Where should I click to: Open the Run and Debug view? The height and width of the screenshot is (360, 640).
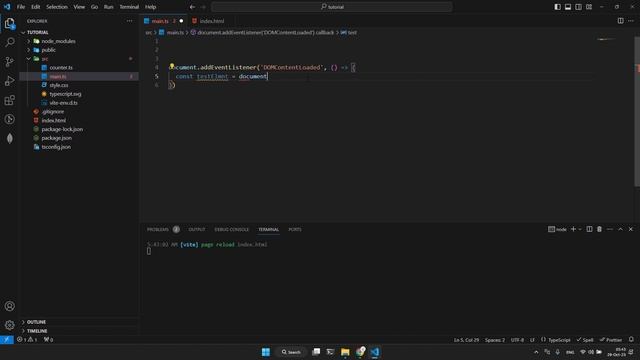pyautogui.click(x=9, y=81)
